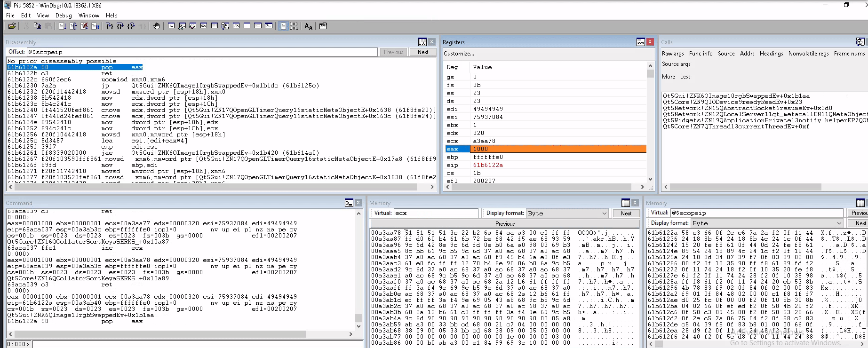Toggle Addrs in Calls panel

747,54
